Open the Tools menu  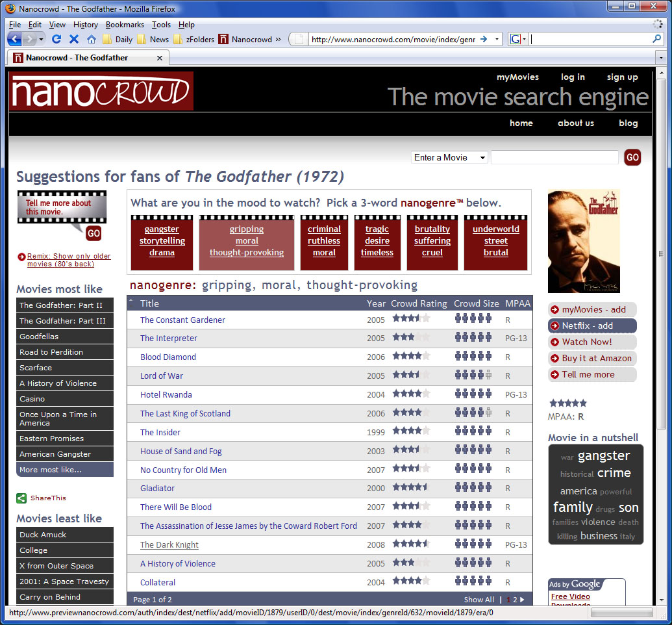[x=161, y=25]
